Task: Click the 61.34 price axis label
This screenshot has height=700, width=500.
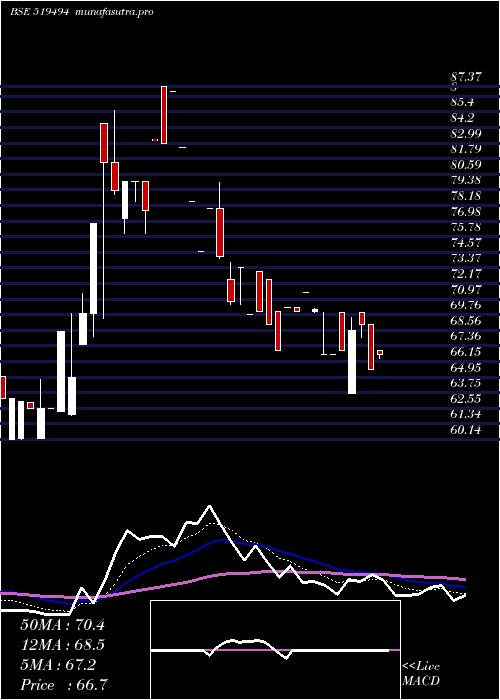Action: (x=466, y=414)
